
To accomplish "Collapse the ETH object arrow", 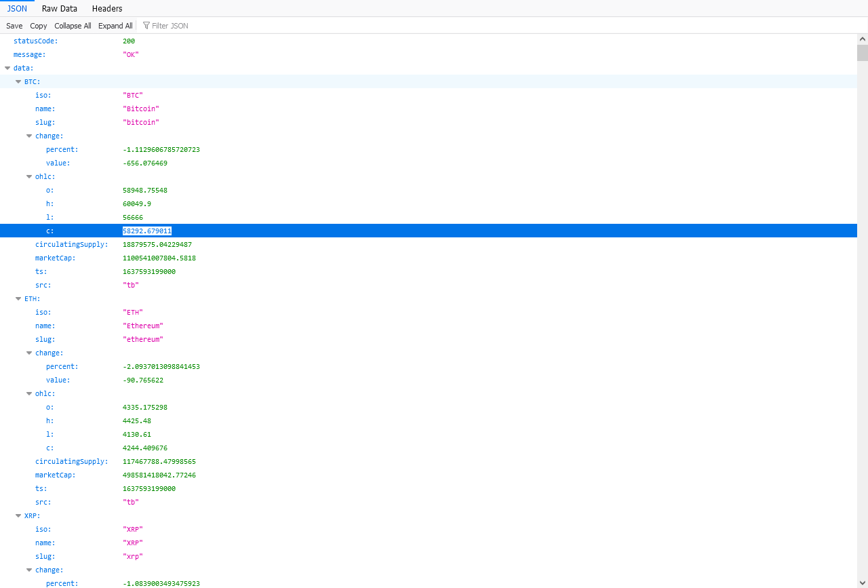I will coord(18,298).
